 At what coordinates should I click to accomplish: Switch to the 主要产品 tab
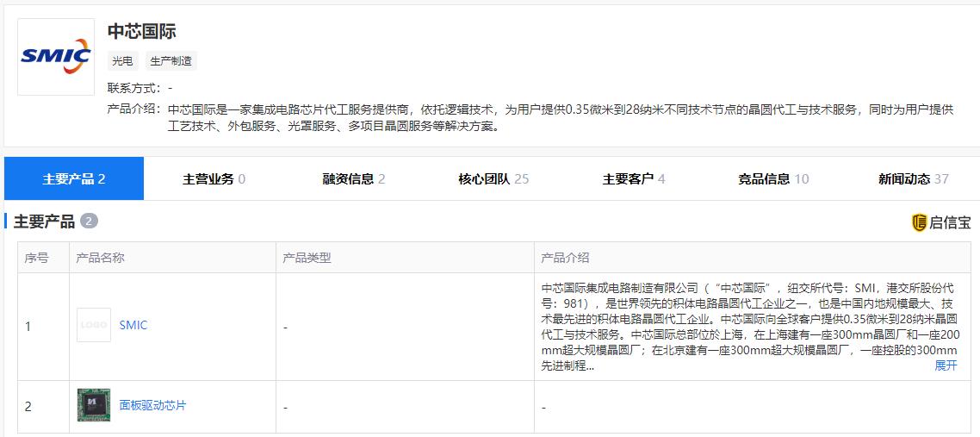[x=74, y=178]
